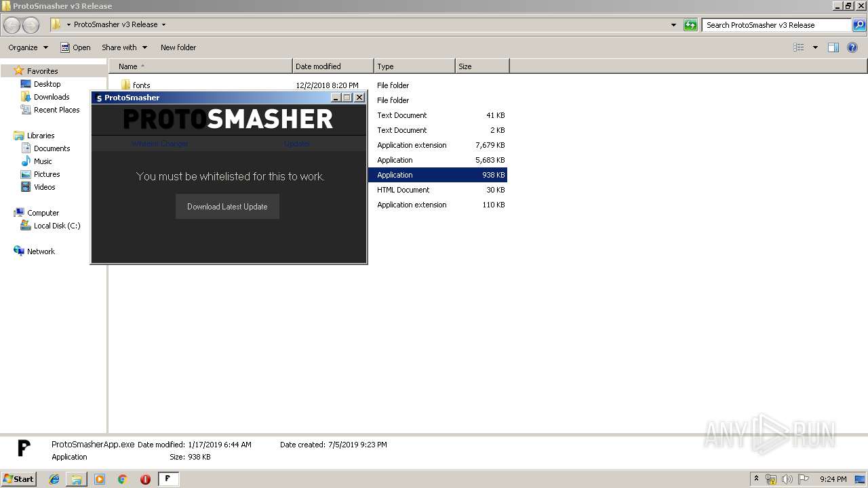Select Local Disk (C:) in navigation pane
Viewport: 868px width, 488px height.
click(57, 226)
